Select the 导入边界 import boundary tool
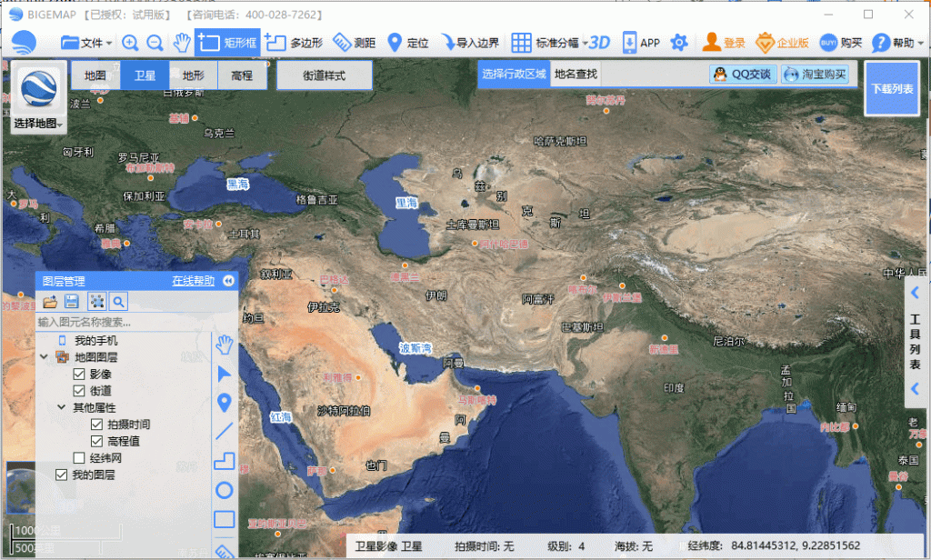931x560 pixels. [472, 42]
